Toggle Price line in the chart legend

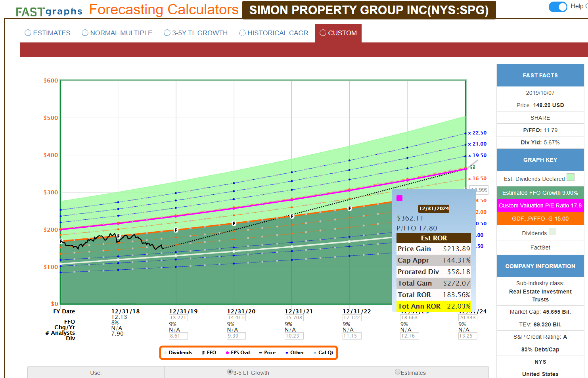click(x=267, y=353)
